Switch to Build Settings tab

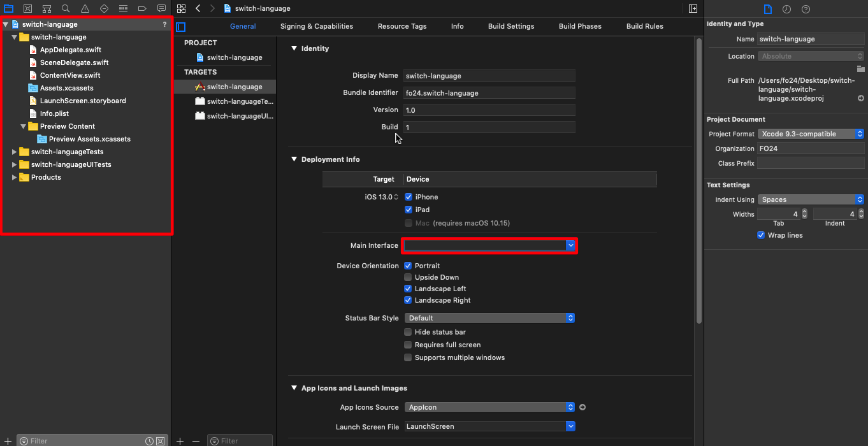pos(511,26)
